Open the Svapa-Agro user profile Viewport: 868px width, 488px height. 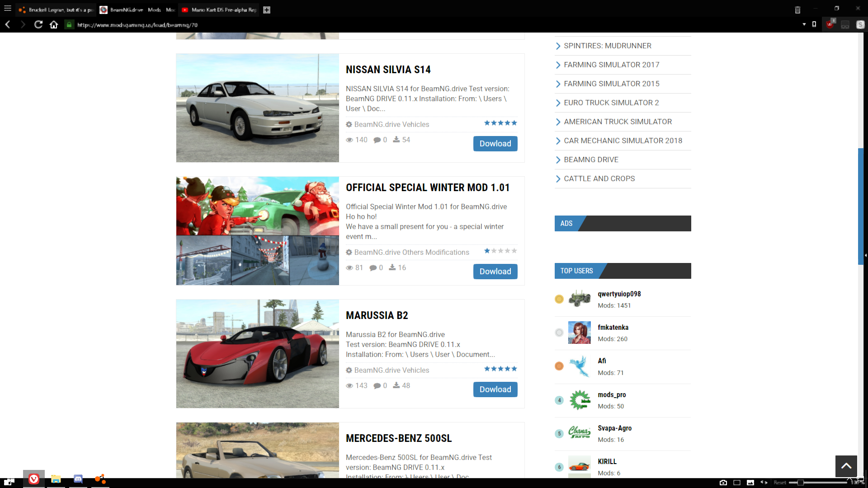(614, 428)
